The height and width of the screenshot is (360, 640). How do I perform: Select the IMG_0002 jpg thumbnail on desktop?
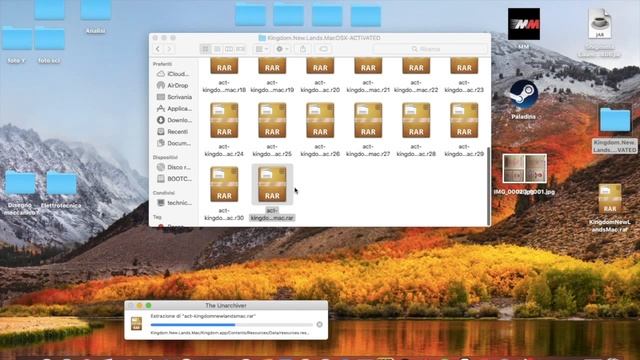[x=524, y=168]
